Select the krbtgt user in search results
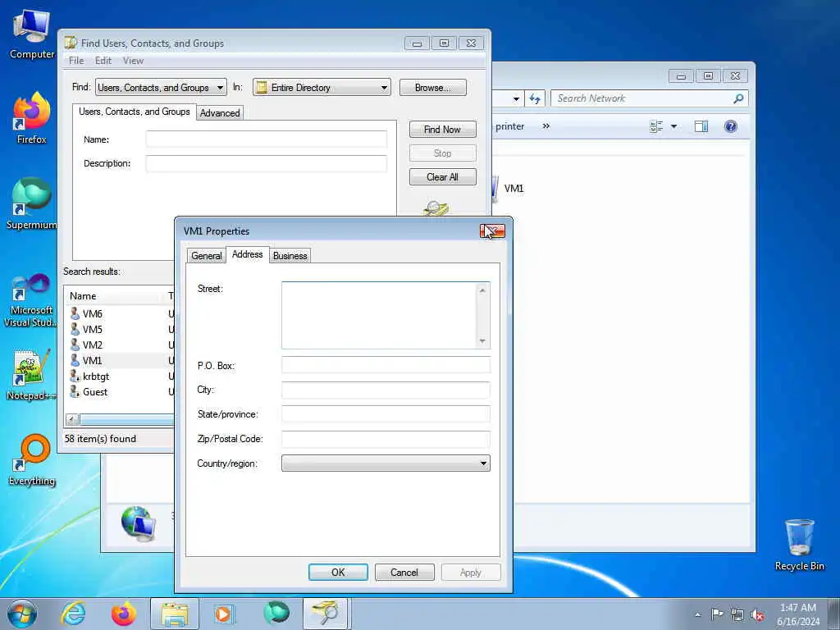The width and height of the screenshot is (840, 630). (x=96, y=376)
